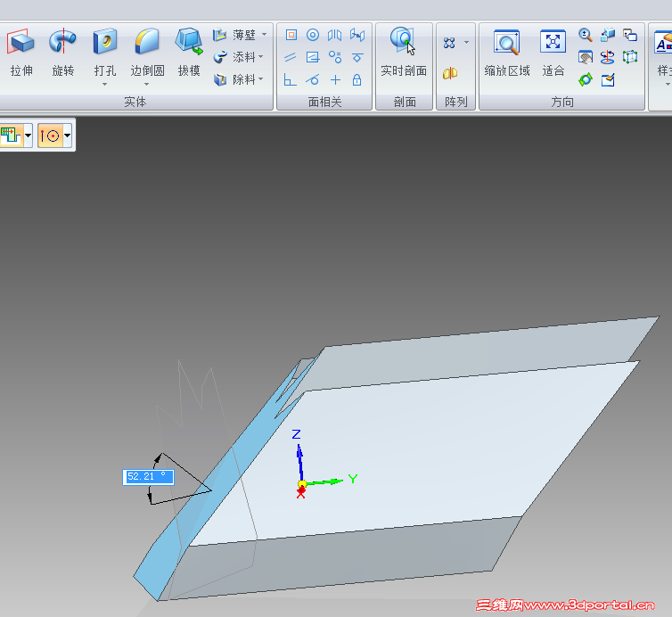Select the coplanar nested-squares face relation

(291, 35)
